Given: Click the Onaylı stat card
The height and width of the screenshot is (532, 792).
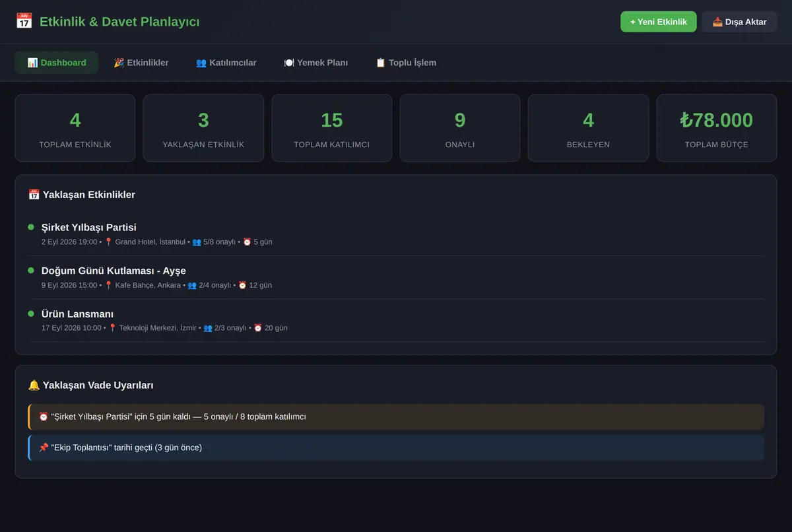Looking at the screenshot, I should [x=460, y=128].
